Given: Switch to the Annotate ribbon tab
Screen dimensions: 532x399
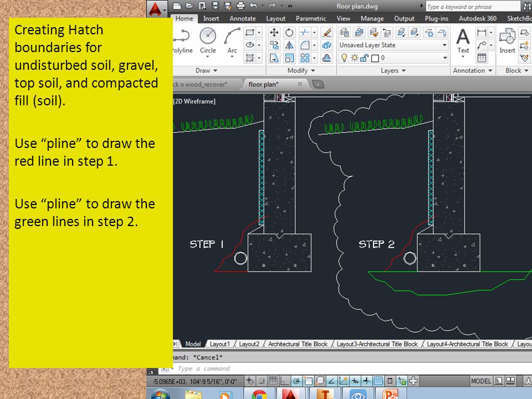Looking at the screenshot, I should coord(243,19).
